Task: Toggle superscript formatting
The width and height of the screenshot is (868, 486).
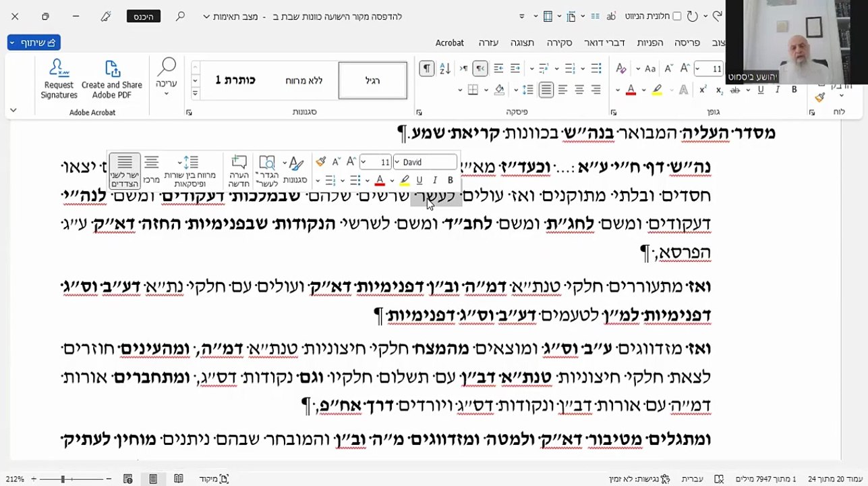Action: (703, 90)
